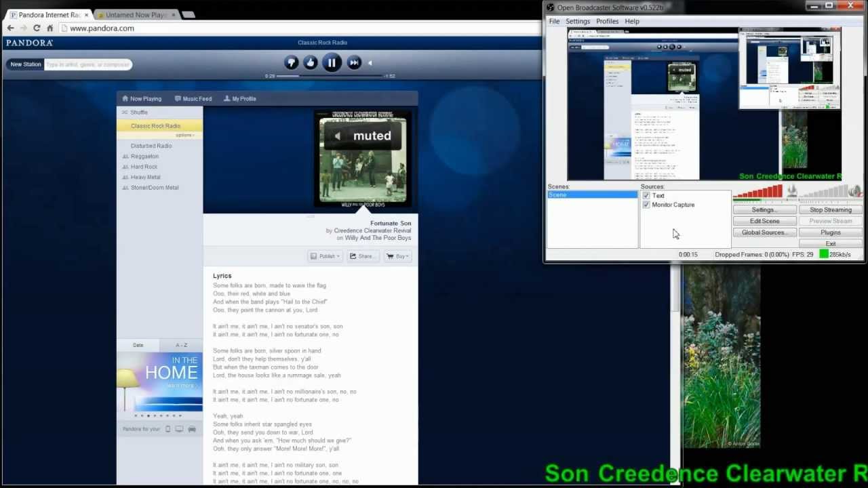Click the mobile phone icon beside Pandora for your

pyautogui.click(x=168, y=429)
